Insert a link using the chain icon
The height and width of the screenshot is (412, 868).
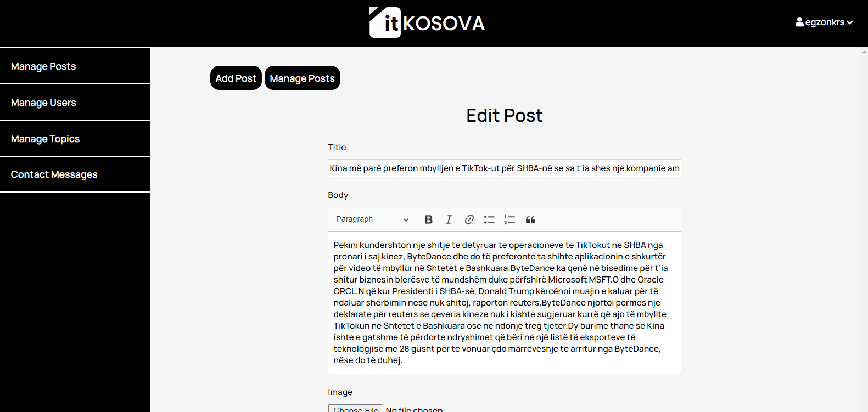click(x=469, y=219)
